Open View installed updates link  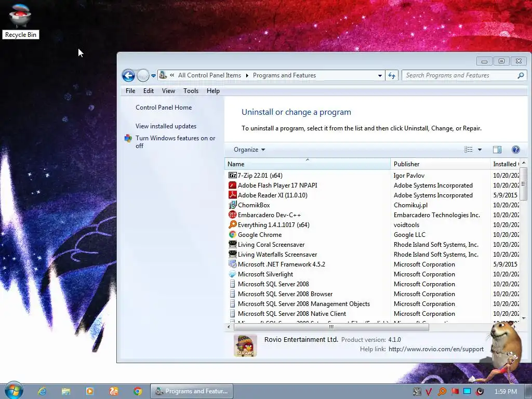166,126
